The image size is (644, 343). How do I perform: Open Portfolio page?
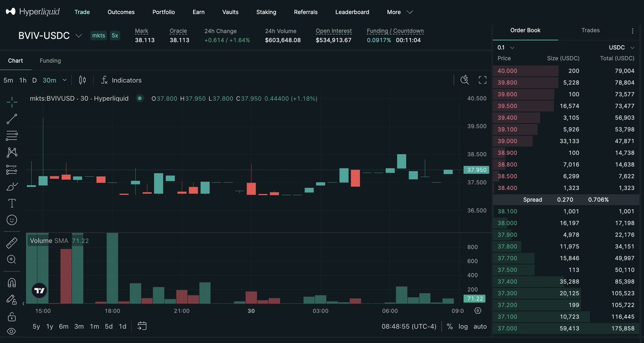(164, 12)
